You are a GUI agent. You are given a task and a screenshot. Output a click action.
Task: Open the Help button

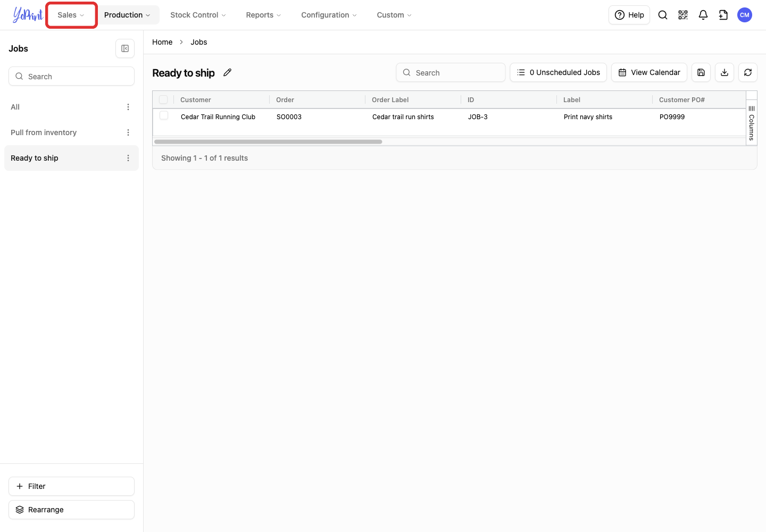(629, 15)
